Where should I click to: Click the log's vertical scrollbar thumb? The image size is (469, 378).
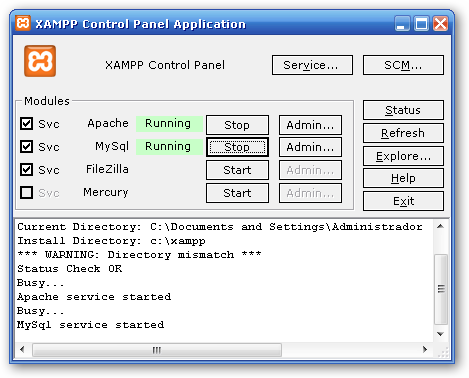[441, 289]
